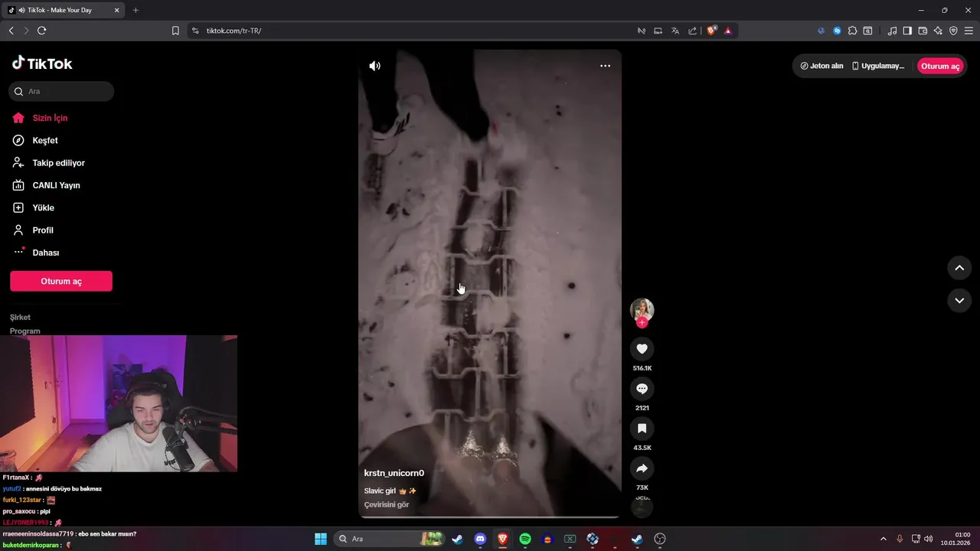Toggle the browser sidebar panel
The width and height of the screenshot is (980, 551).
point(907,31)
